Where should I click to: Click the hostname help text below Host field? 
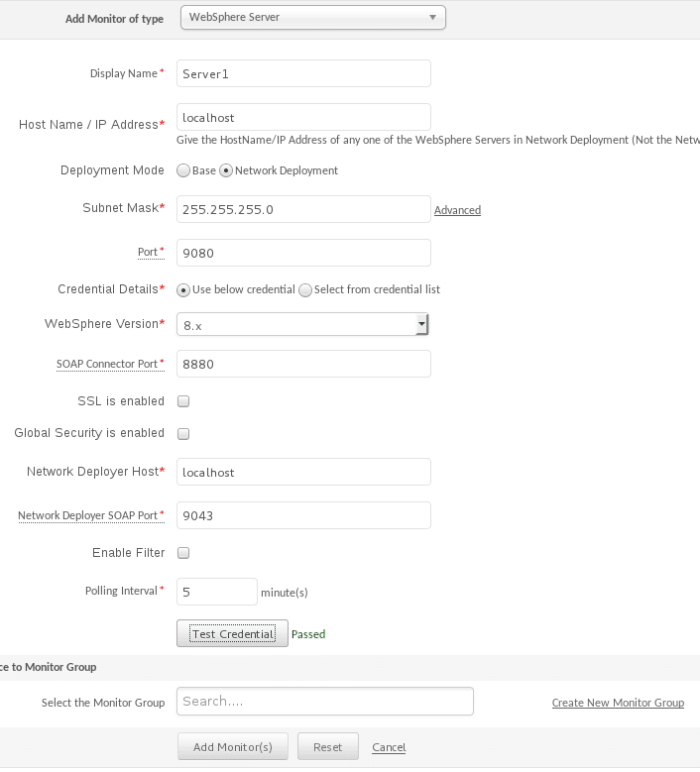pyautogui.click(x=438, y=140)
